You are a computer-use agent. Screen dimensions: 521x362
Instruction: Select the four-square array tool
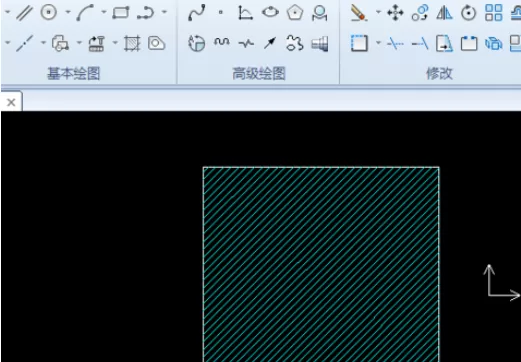[494, 13]
